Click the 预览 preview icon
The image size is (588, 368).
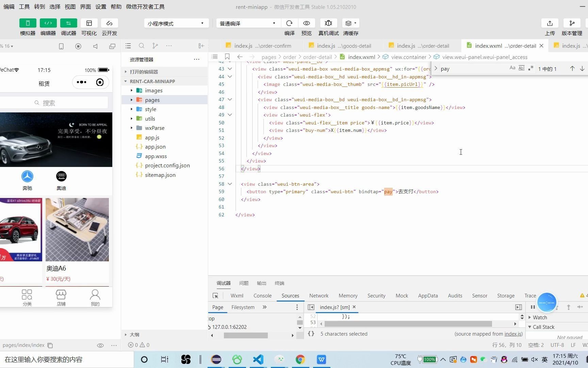(306, 23)
